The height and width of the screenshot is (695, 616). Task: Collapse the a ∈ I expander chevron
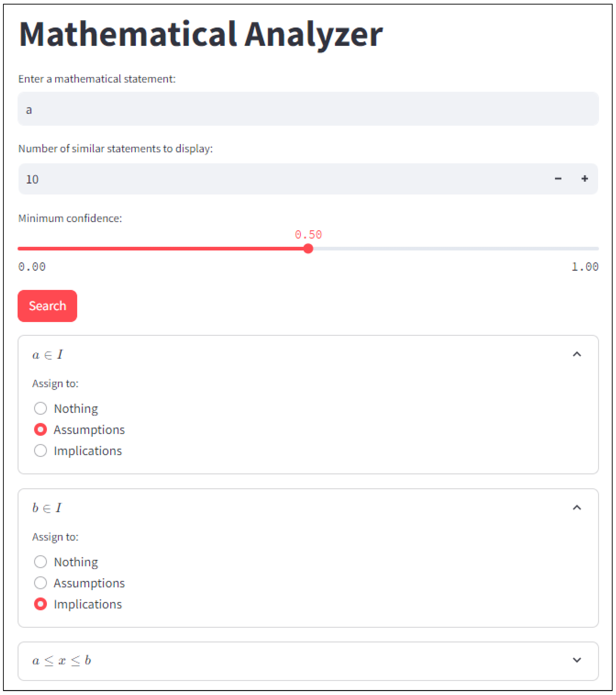click(x=577, y=355)
